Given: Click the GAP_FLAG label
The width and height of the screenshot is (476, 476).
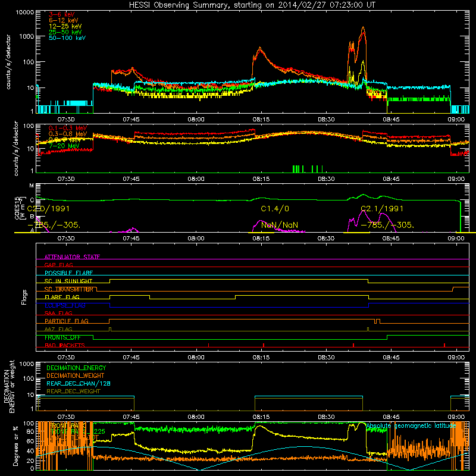Looking at the screenshot, I should click(x=58, y=265).
